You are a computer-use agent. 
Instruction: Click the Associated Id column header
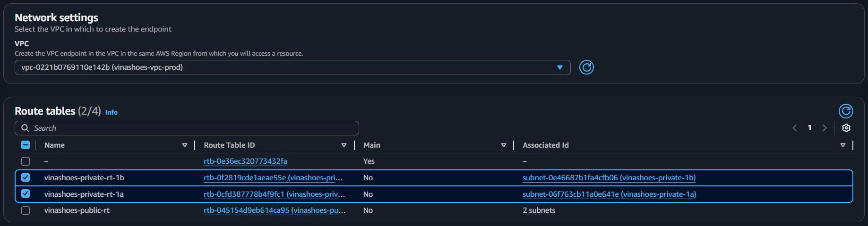(545, 145)
